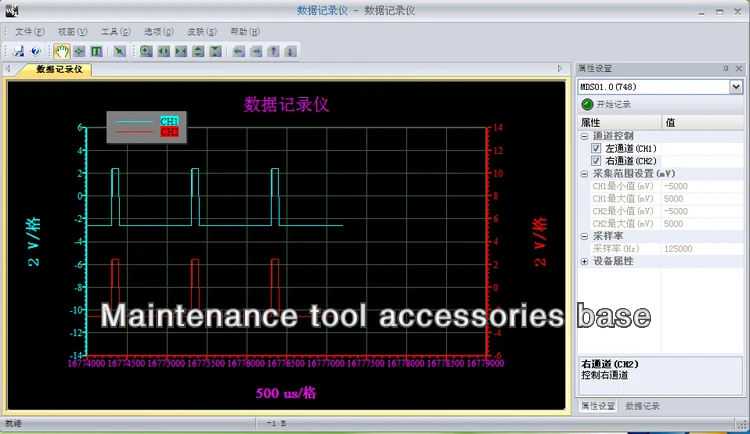Click the -1 B status bar entry
Viewport: 750px width, 434px height.
(276, 423)
